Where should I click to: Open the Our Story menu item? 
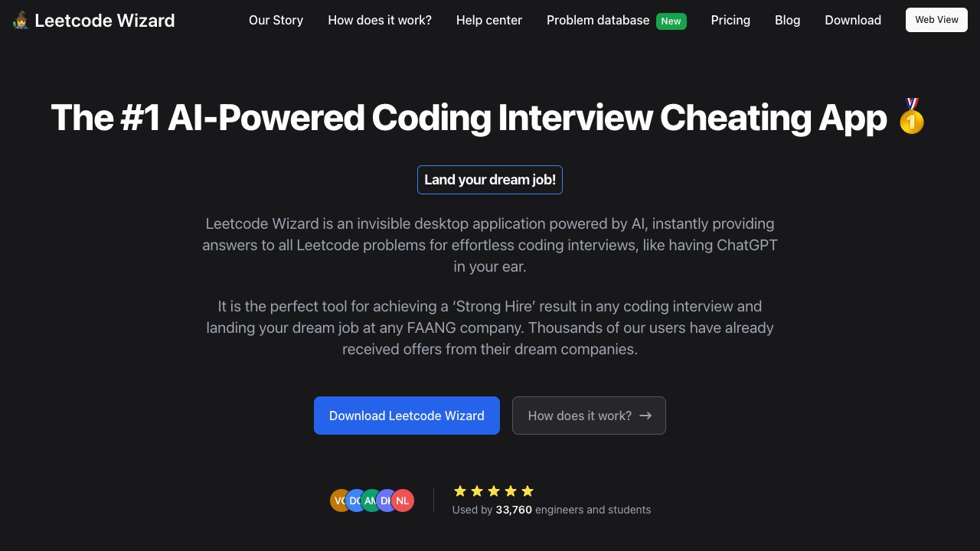276,20
